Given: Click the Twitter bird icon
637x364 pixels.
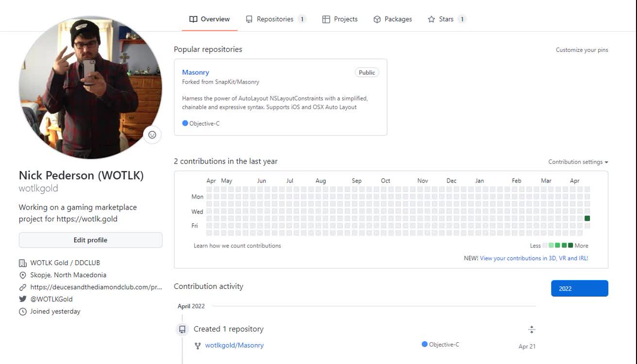Looking at the screenshot, I should [x=23, y=299].
